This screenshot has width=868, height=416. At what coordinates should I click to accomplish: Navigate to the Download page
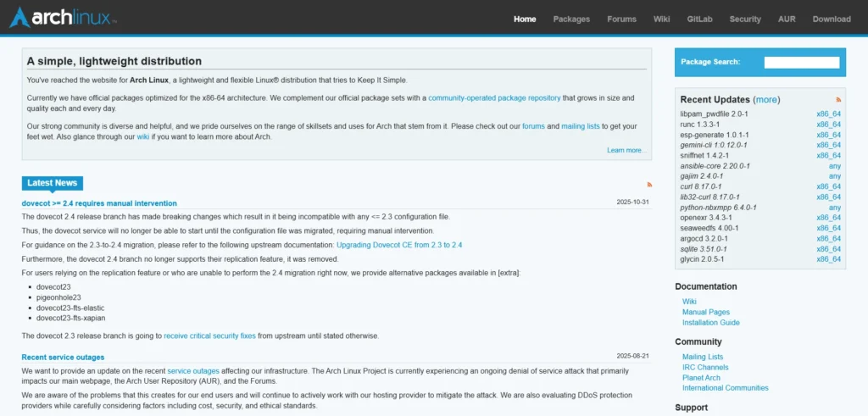(831, 19)
